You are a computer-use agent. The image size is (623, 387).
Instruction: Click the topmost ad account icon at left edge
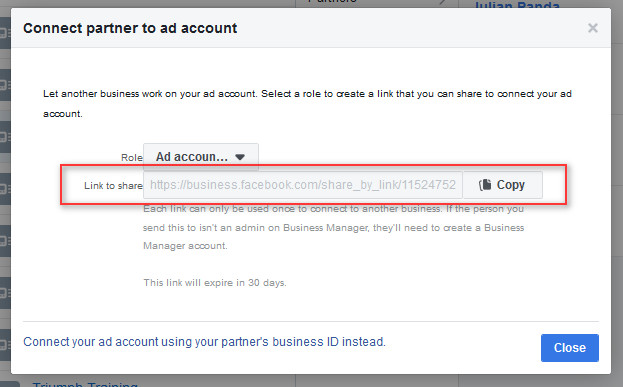5,33
